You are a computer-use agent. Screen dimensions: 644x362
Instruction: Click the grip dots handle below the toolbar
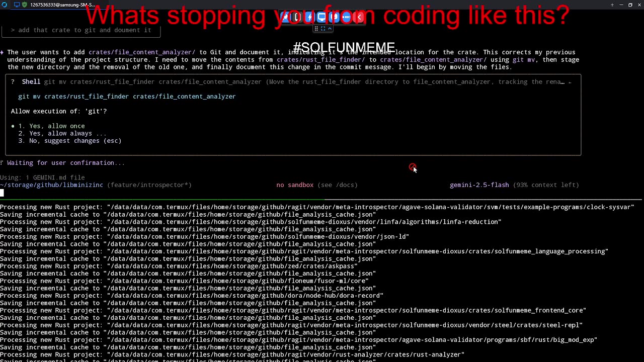click(316, 29)
